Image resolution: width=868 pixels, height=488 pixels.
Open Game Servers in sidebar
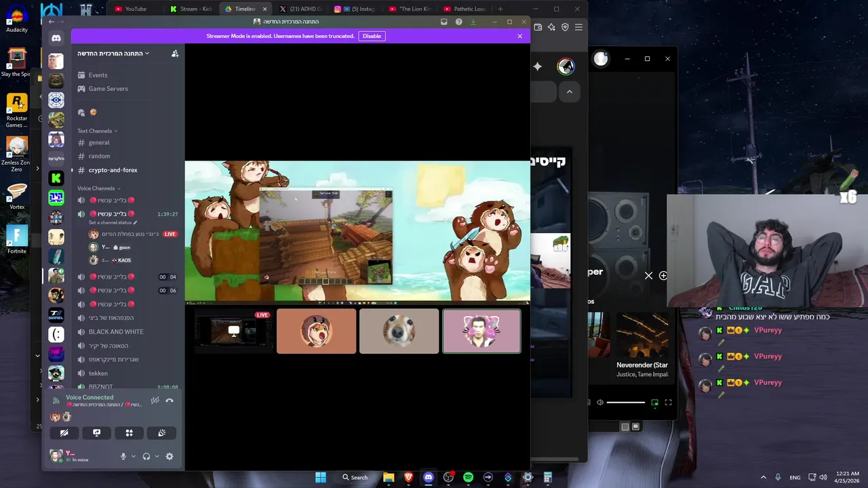coord(108,89)
